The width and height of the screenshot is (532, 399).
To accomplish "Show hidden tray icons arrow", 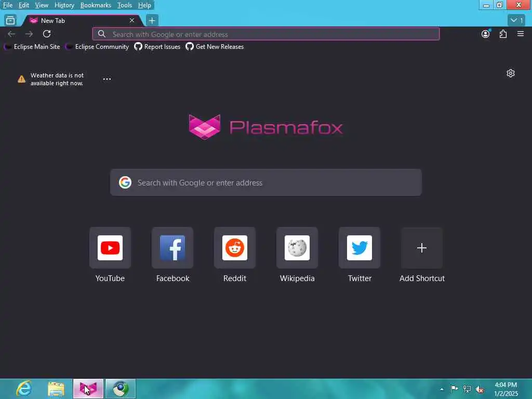I will click(442, 389).
